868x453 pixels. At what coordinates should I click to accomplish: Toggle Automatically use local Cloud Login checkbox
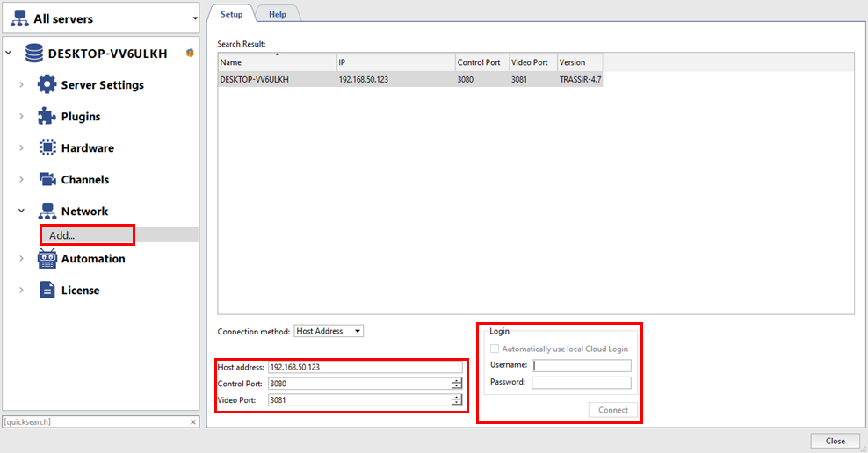pos(495,349)
